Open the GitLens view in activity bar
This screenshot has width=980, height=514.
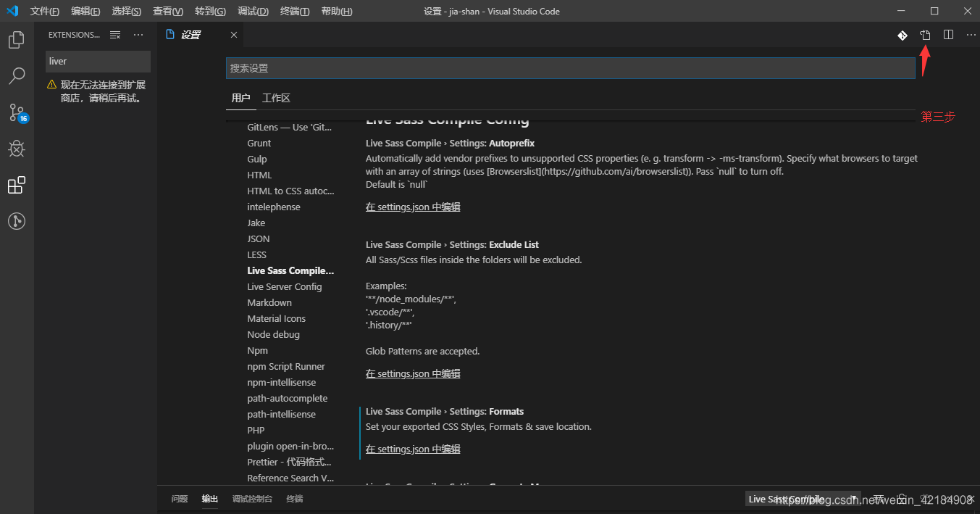coord(17,221)
